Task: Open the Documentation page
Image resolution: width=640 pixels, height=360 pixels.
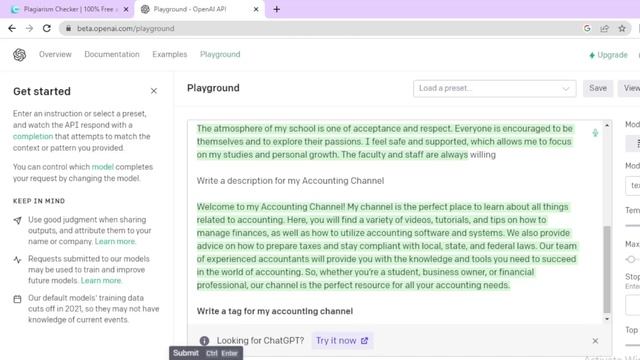Action: coord(112,54)
